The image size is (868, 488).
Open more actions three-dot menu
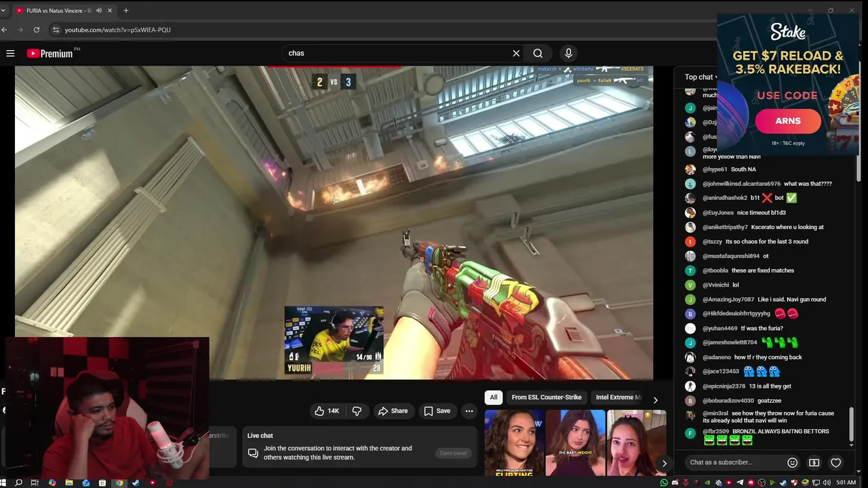pos(469,411)
